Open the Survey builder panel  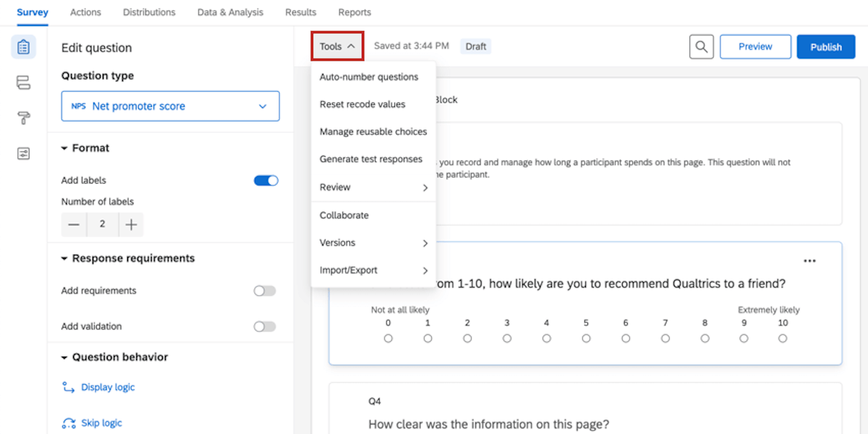pos(23,46)
